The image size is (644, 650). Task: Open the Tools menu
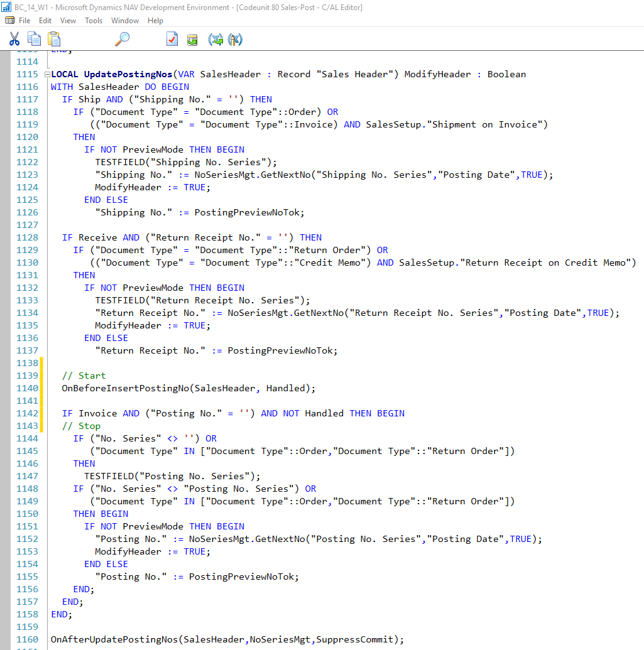click(x=93, y=20)
